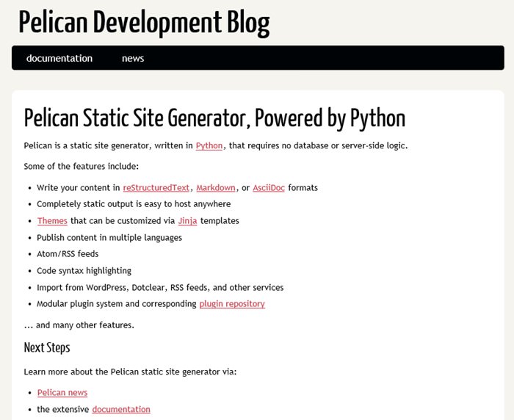
Task: Click the 'Atom/RSS feeds' list item
Action: coord(68,254)
